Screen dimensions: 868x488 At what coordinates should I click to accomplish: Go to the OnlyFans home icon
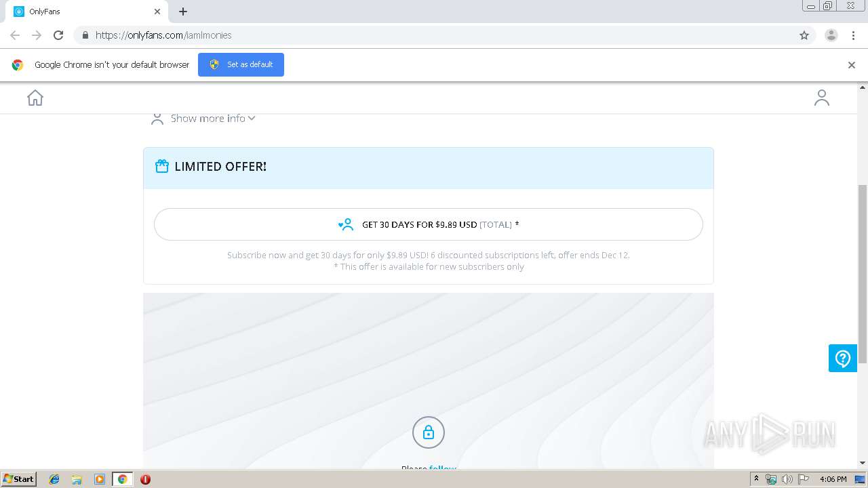pos(35,98)
